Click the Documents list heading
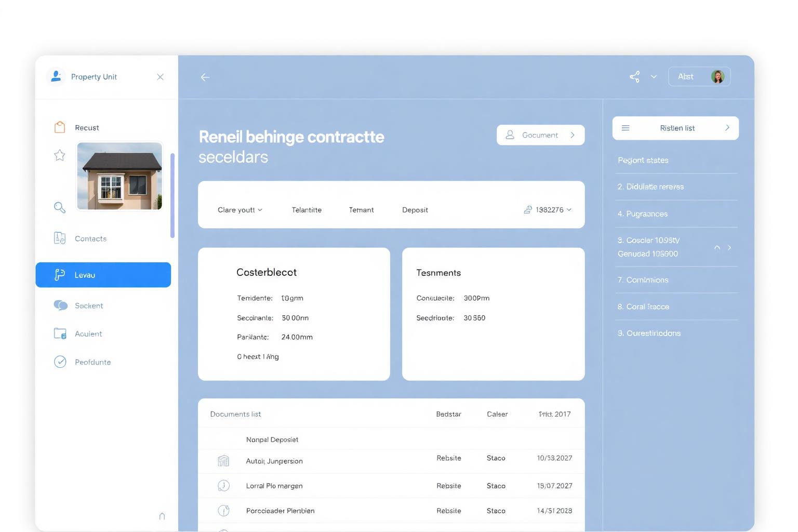This screenshot has width=798, height=532. [x=235, y=414]
